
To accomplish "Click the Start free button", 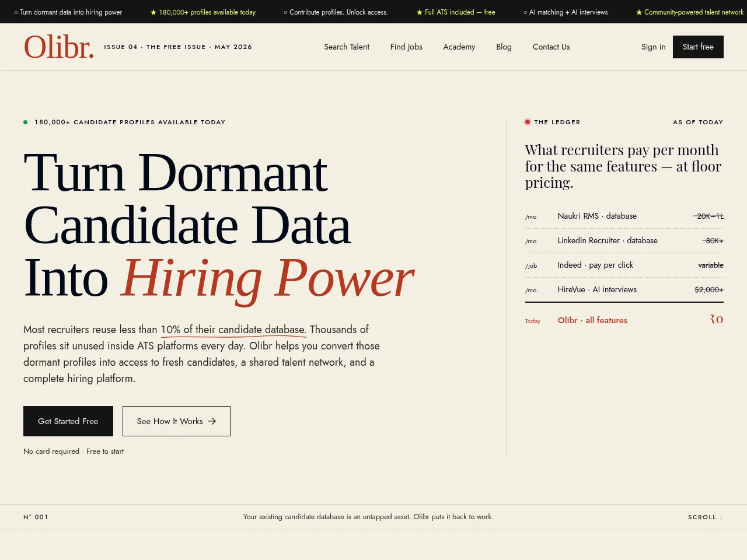I will [x=698, y=47].
